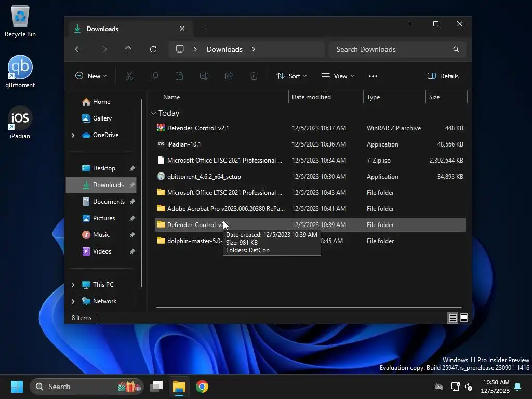The height and width of the screenshot is (399, 532).
Task: Unpin Videos pin icon in sidebar
Action: (x=132, y=251)
